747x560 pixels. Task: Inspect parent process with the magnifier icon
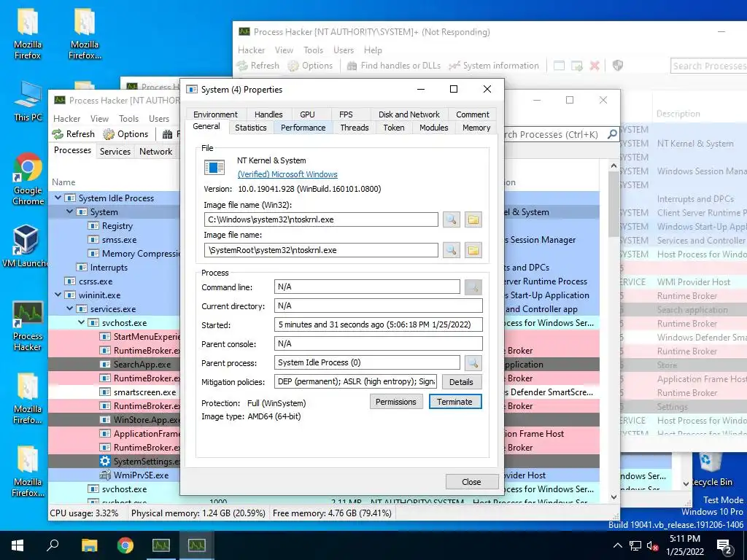[473, 363]
